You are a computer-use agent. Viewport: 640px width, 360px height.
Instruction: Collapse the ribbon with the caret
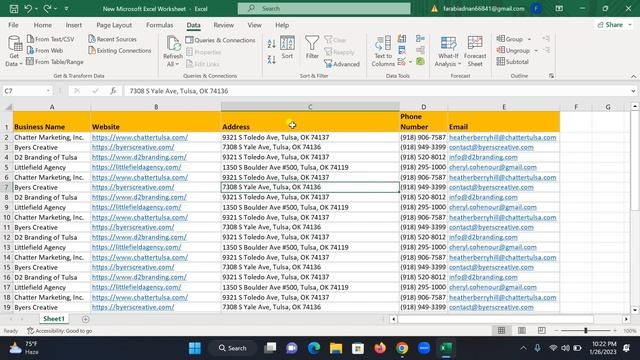click(x=633, y=76)
